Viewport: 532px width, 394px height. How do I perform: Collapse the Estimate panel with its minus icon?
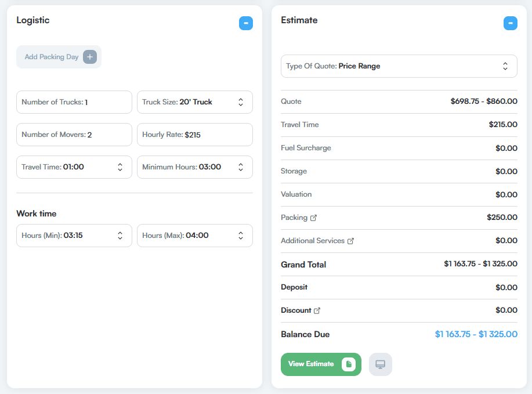510,23
